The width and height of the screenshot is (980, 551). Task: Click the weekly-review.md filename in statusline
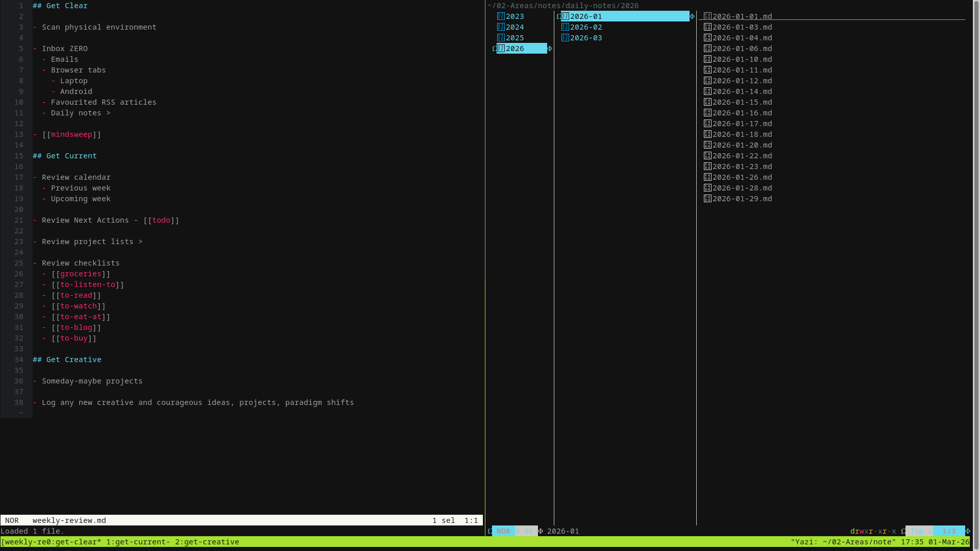click(x=69, y=520)
